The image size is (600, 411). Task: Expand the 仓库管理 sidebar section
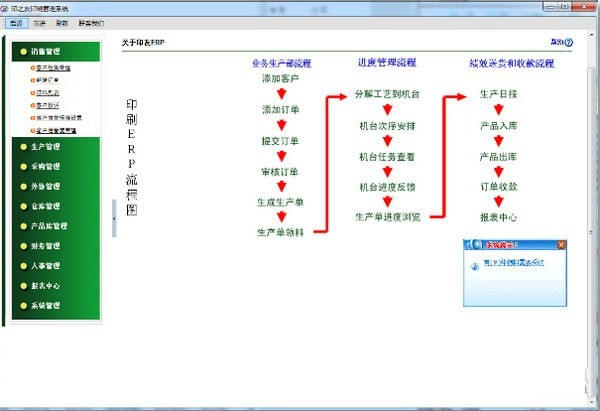tap(56, 206)
